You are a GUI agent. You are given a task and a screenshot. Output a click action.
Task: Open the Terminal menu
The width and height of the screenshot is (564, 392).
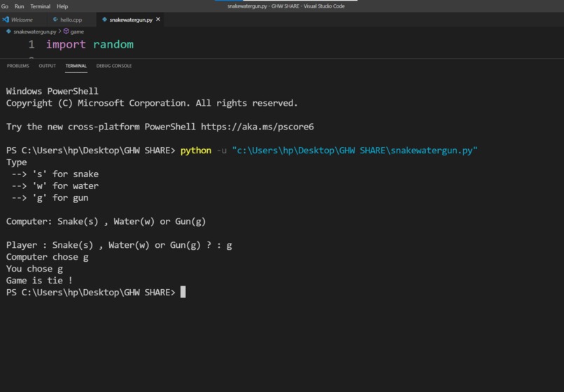point(41,6)
